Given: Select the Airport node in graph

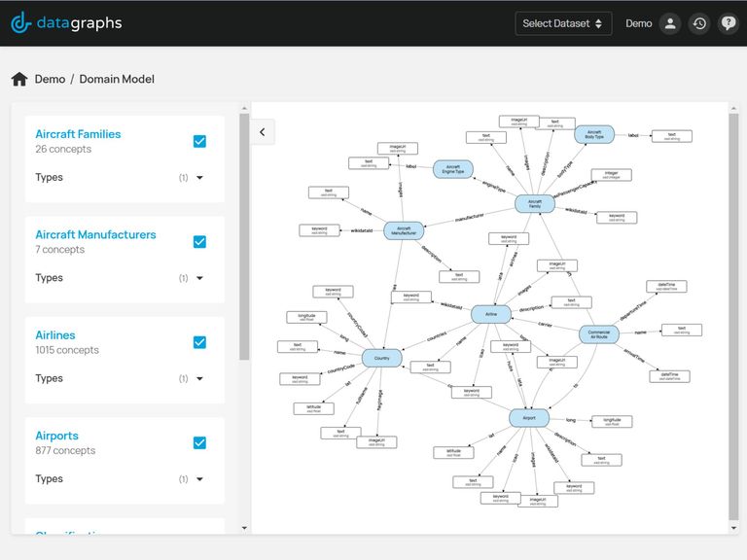Looking at the screenshot, I should [529, 418].
